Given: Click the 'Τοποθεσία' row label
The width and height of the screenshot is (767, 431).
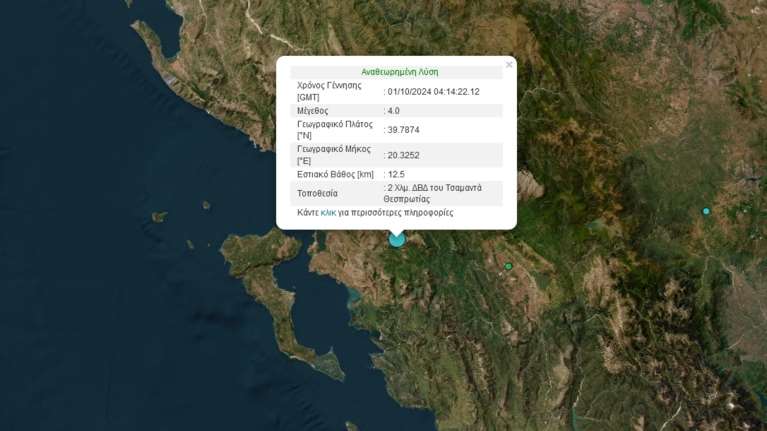Looking at the screenshot, I should 318,193.
